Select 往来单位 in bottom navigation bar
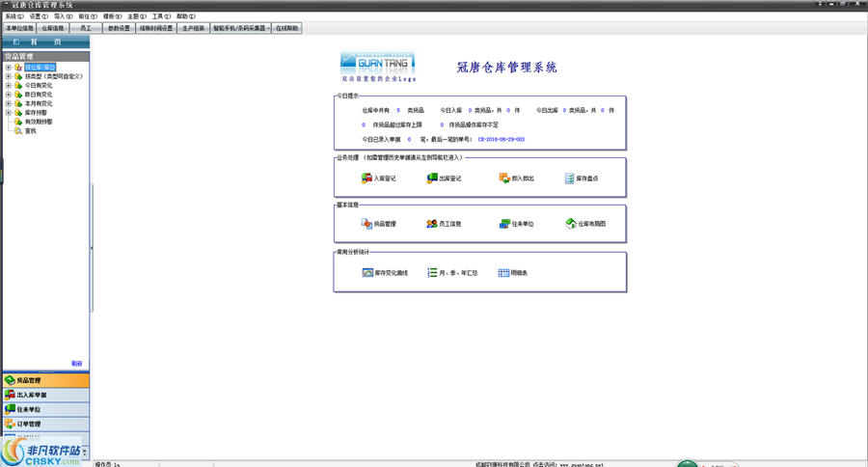This screenshot has width=868, height=467. [46, 409]
